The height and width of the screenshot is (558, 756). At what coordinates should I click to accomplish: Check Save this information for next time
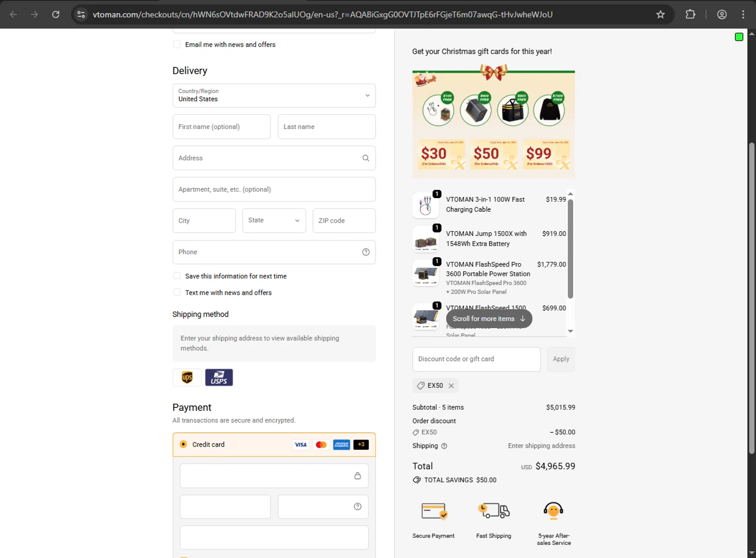(177, 276)
